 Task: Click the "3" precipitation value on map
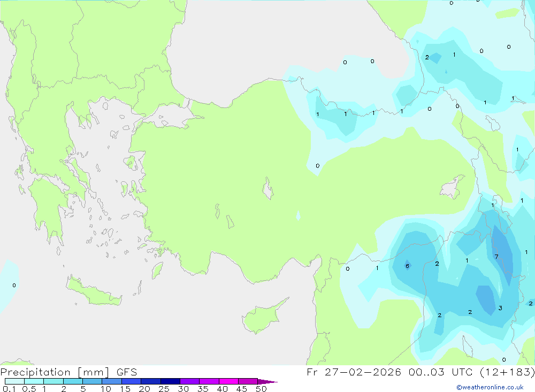tap(500, 308)
